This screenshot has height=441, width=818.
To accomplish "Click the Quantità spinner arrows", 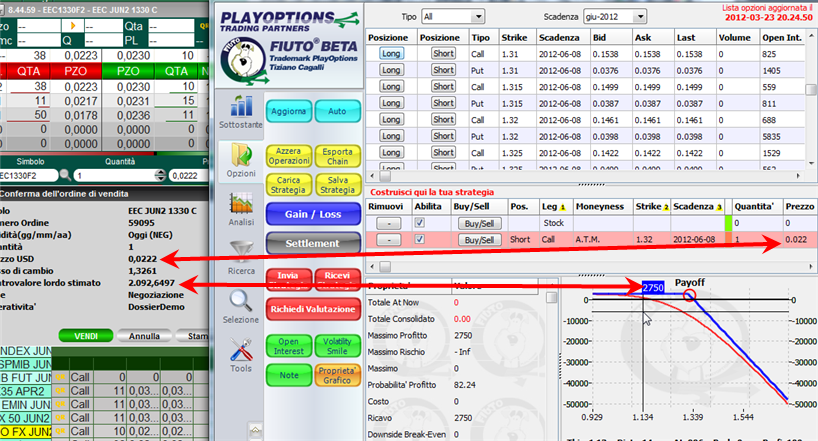I will coord(161,175).
